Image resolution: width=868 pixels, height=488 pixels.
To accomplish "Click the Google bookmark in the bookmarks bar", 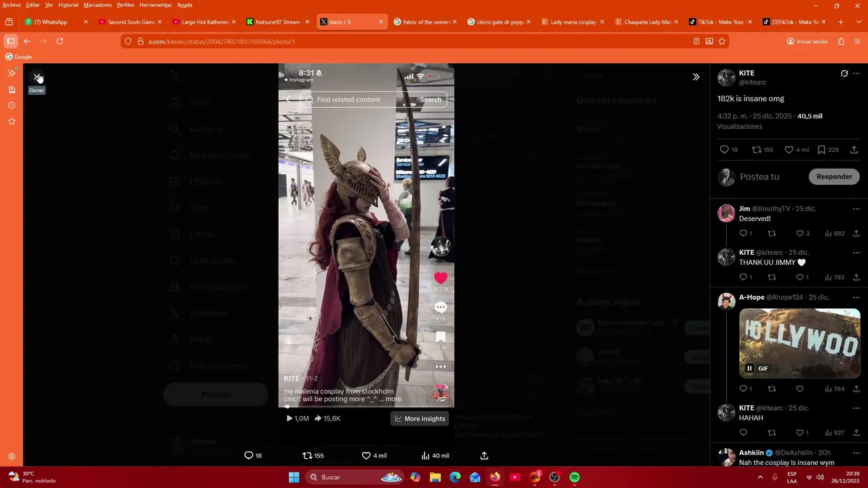I will coord(18,57).
